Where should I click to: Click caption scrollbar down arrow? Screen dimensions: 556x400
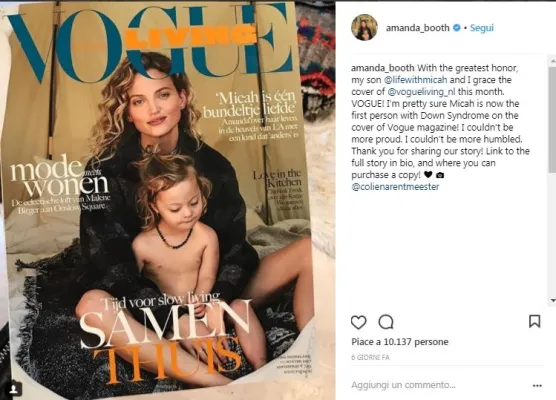(x=553, y=300)
